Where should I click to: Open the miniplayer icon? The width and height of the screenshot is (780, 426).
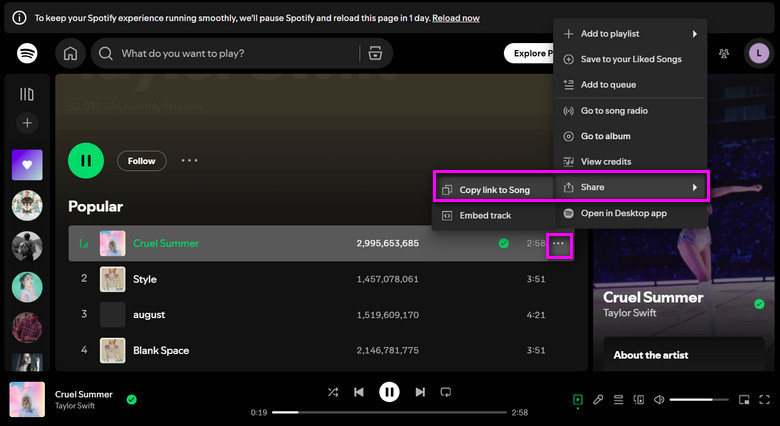pos(744,399)
